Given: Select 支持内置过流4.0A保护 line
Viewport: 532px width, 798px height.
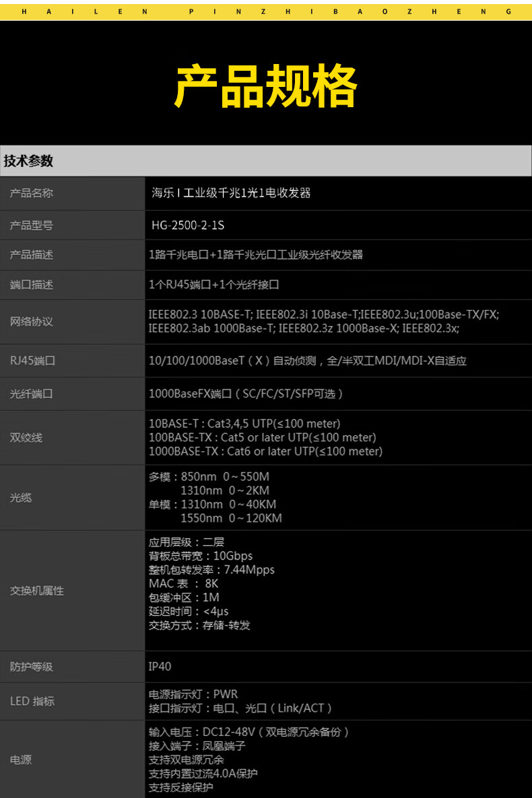Looking at the screenshot, I should (x=203, y=774).
